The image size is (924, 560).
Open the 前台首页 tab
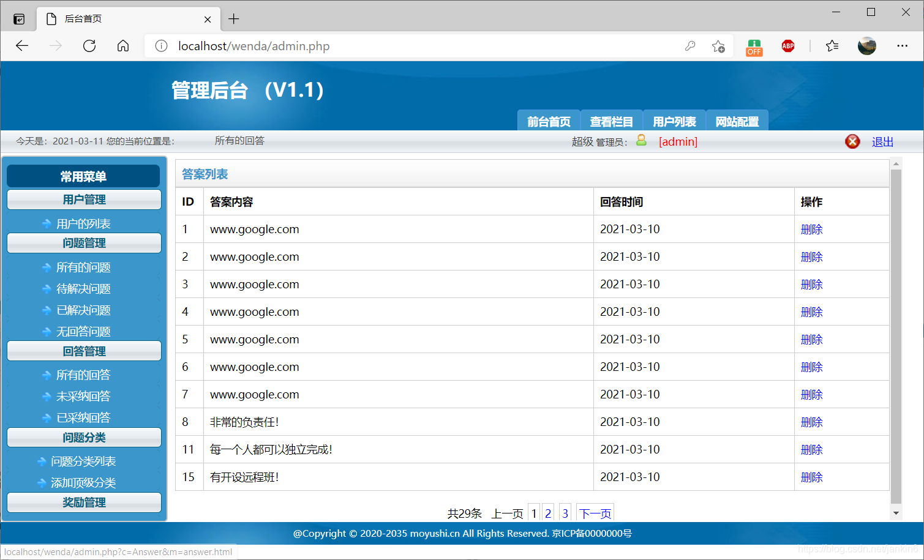(x=549, y=121)
